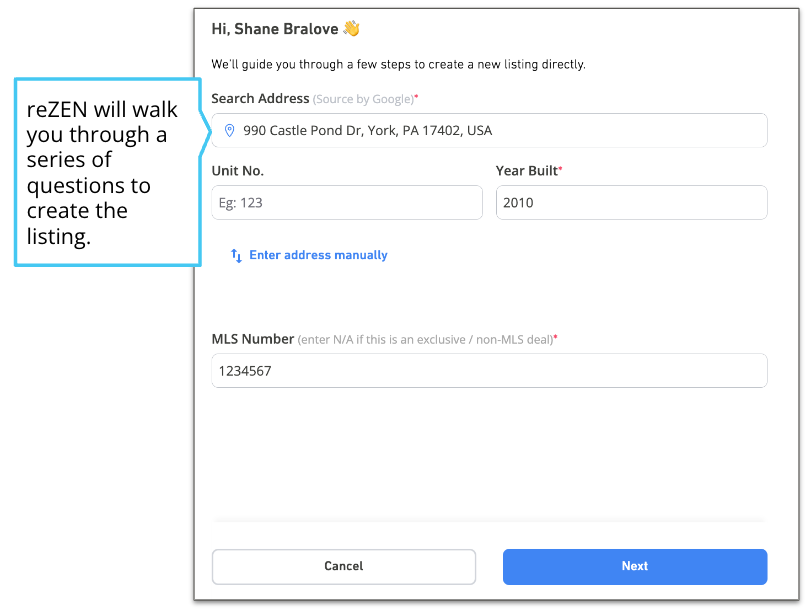
Task: Click the red asterisk next to Year Built
Action: click(x=560, y=168)
